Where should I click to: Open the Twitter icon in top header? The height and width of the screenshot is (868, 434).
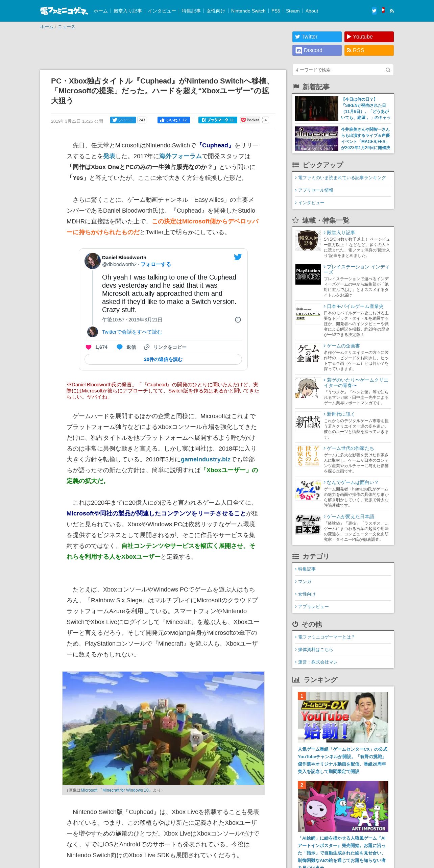tap(374, 11)
